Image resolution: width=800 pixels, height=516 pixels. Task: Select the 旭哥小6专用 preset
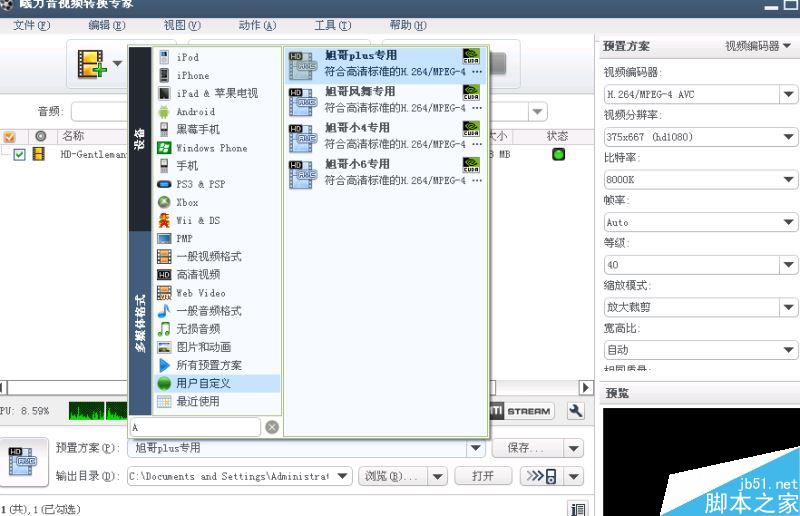click(x=385, y=173)
